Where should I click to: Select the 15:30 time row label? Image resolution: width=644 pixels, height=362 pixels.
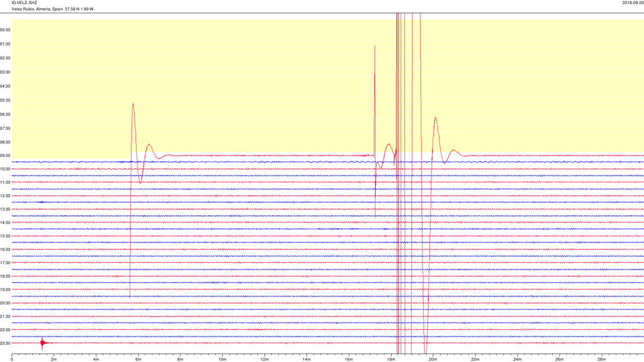pos(5,236)
